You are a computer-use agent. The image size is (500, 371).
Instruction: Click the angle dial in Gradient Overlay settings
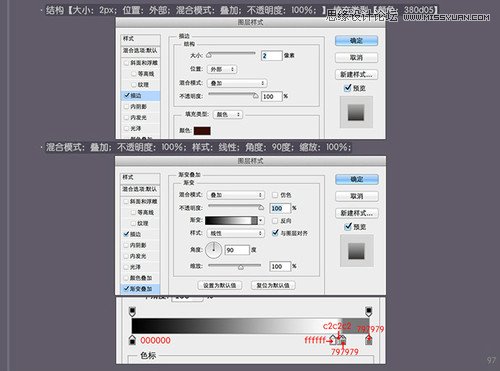pyautogui.click(x=213, y=250)
